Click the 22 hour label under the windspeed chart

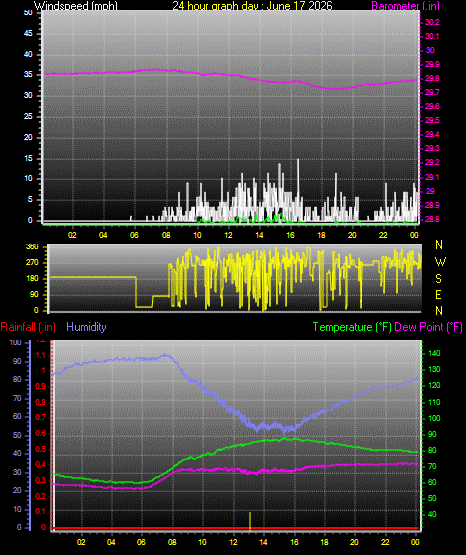[383, 235]
